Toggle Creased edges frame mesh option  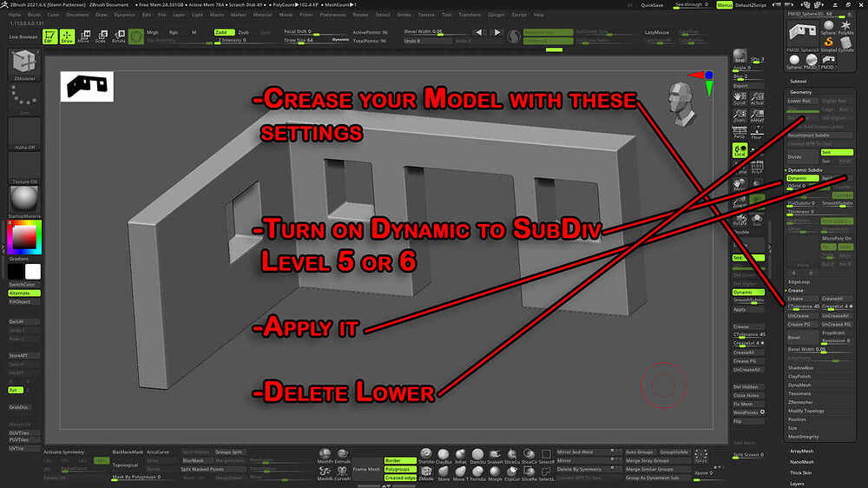point(400,478)
